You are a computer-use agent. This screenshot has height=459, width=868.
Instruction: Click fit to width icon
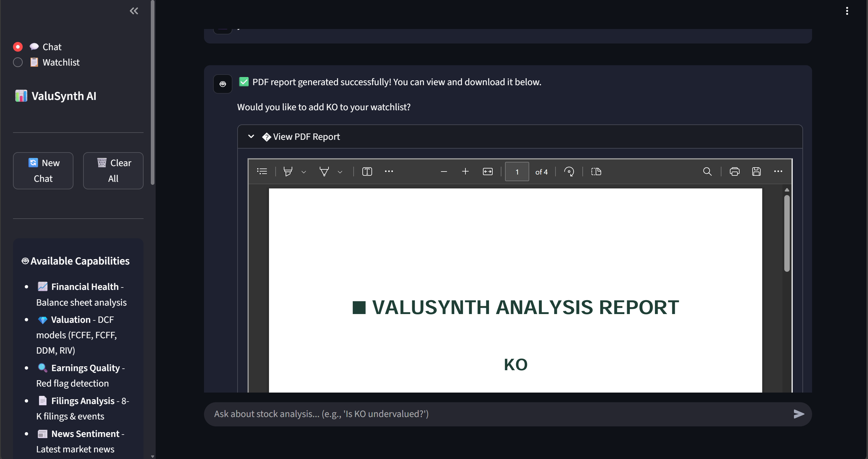487,172
